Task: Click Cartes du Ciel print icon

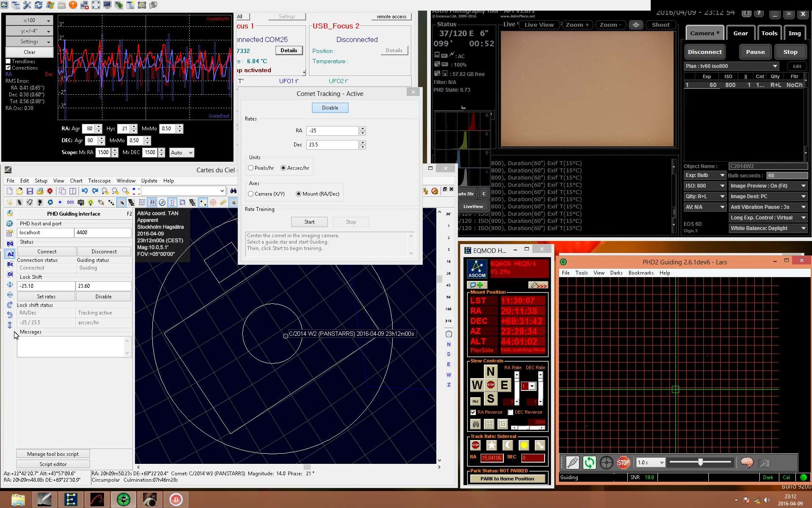Action: (40, 191)
